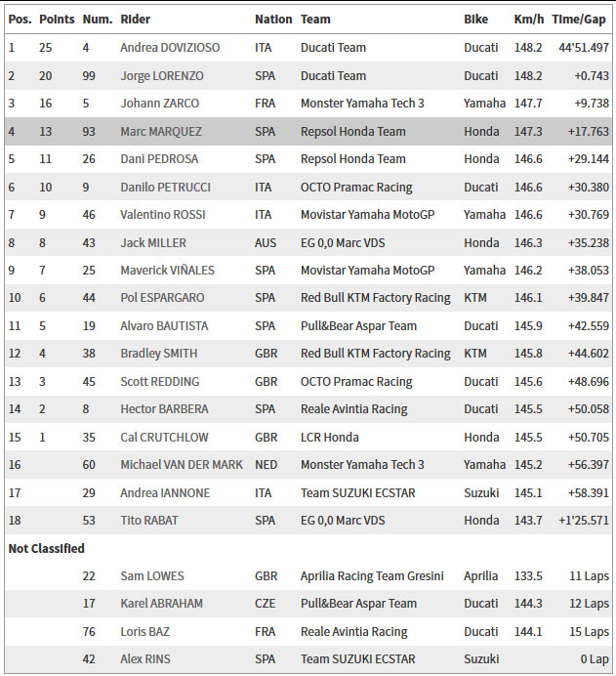
Task: Click the Not Classified section heading
Action: [47, 548]
